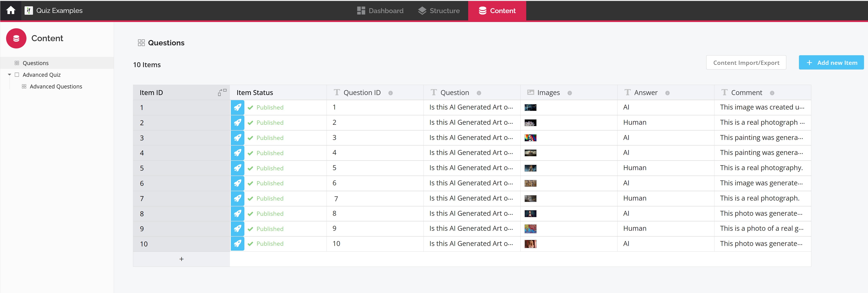Open the image thumbnail for item 9
This screenshot has height=293, width=868.
pyautogui.click(x=530, y=229)
